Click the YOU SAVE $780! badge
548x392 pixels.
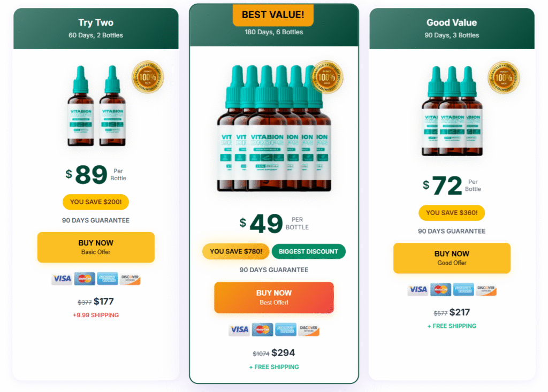click(x=236, y=251)
